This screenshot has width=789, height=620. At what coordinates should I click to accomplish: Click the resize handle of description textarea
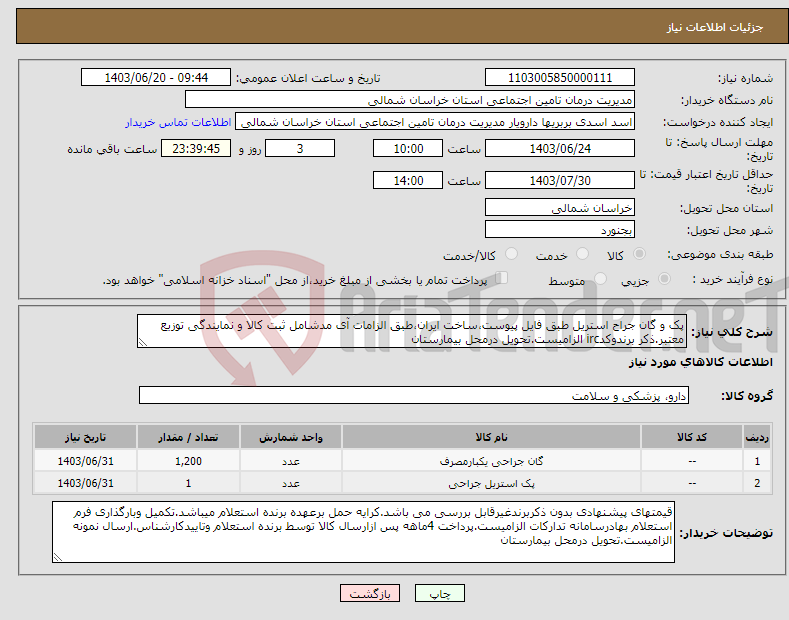pyautogui.click(x=142, y=343)
